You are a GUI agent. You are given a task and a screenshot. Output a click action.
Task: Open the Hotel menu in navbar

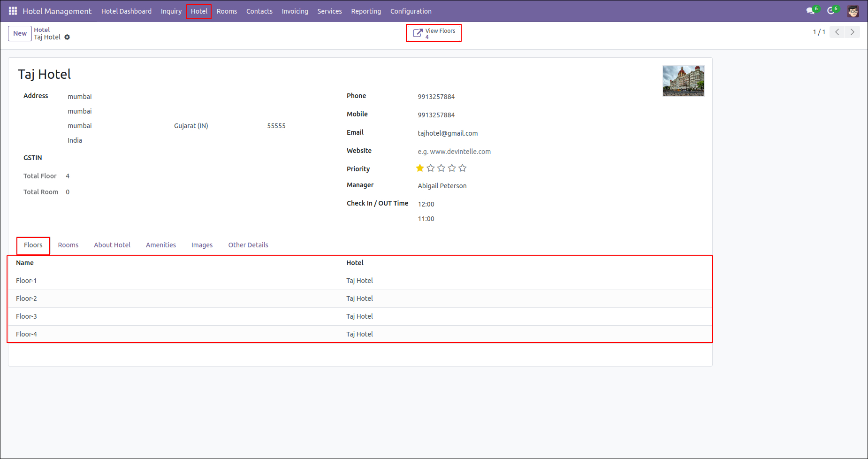[x=199, y=11]
